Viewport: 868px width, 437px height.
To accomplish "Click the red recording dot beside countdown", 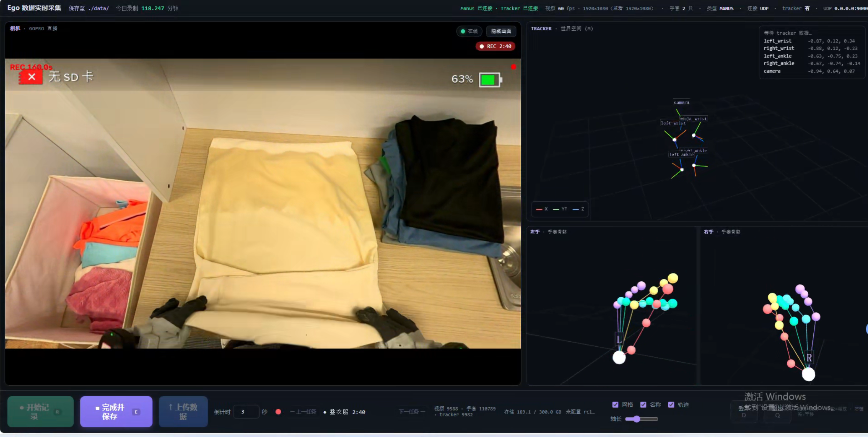I will click(278, 412).
